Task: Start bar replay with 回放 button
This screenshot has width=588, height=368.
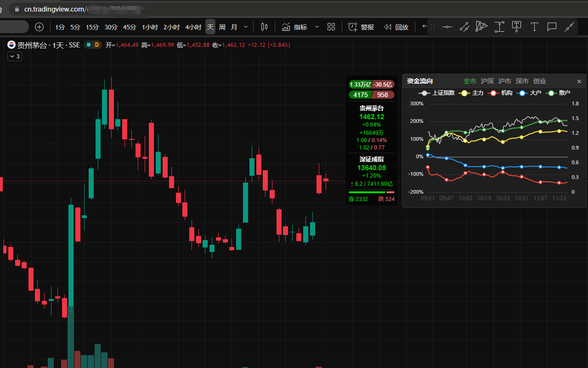Action: tap(396, 27)
